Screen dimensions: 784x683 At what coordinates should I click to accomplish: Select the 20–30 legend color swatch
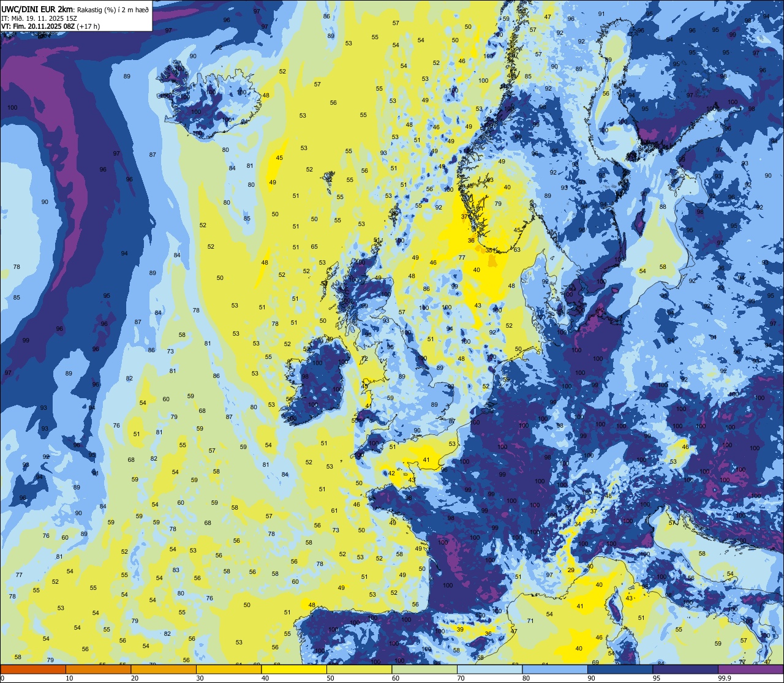coord(163,669)
